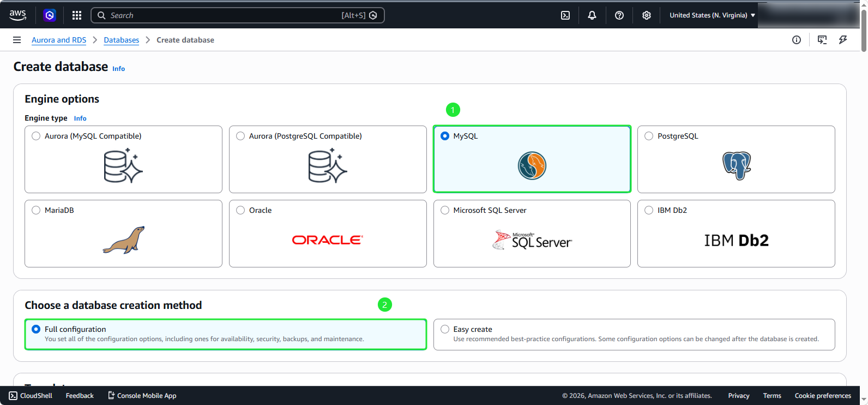Open the United States (N. Virginia) region dropdown
This screenshot has width=868, height=405.
coord(712,15)
